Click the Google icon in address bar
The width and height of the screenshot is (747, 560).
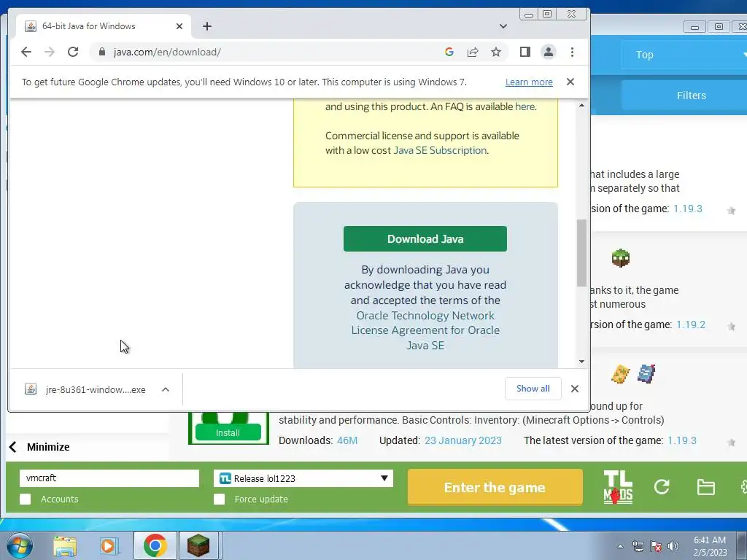449,52
